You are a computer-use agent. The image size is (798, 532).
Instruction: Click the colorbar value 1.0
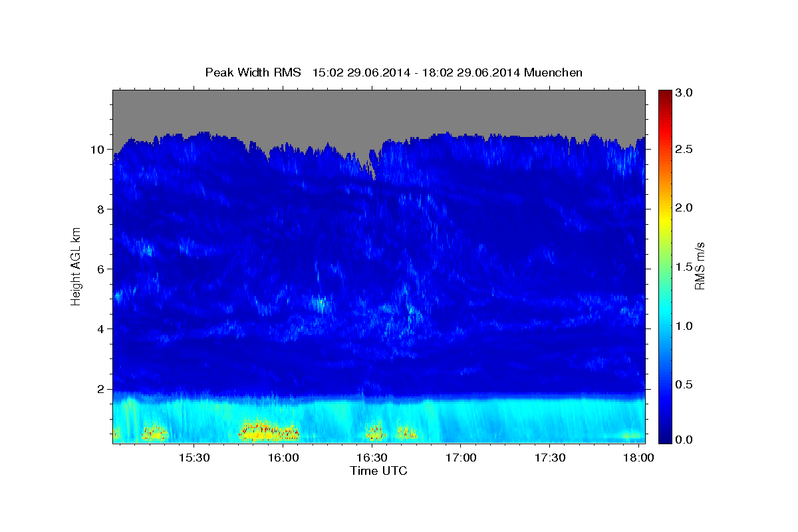pyautogui.click(x=684, y=326)
